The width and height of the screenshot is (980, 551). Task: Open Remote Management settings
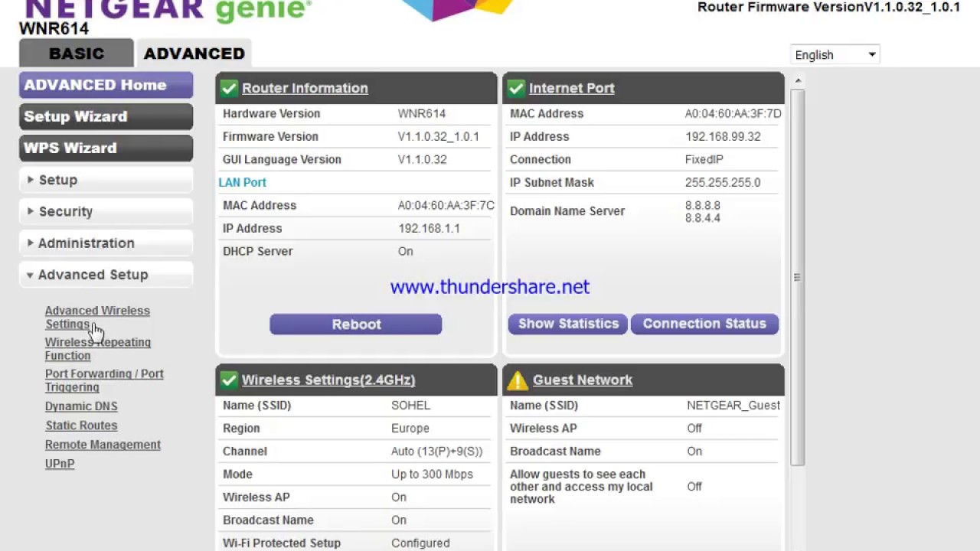[103, 445]
